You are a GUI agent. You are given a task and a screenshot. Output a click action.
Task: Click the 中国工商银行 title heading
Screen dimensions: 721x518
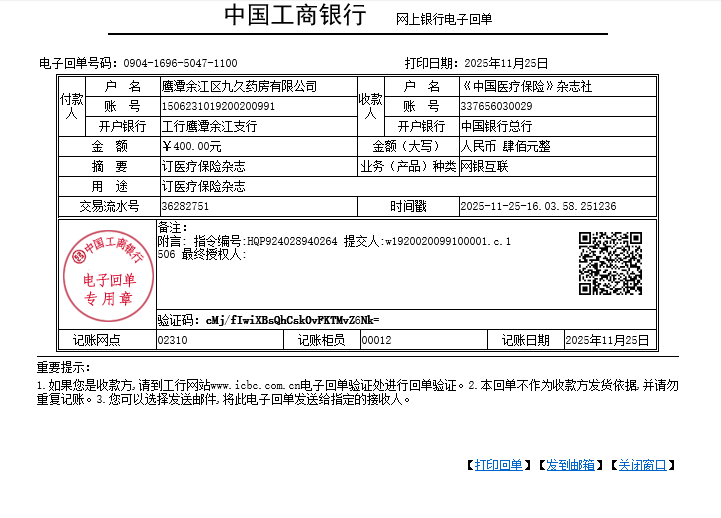[x=295, y=17]
